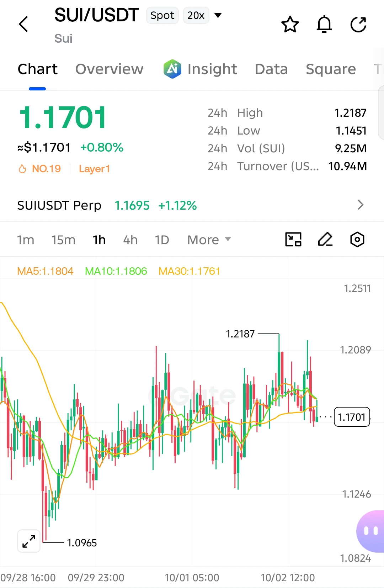Switch to the Overview tab
The image size is (384, 588).
click(x=110, y=69)
